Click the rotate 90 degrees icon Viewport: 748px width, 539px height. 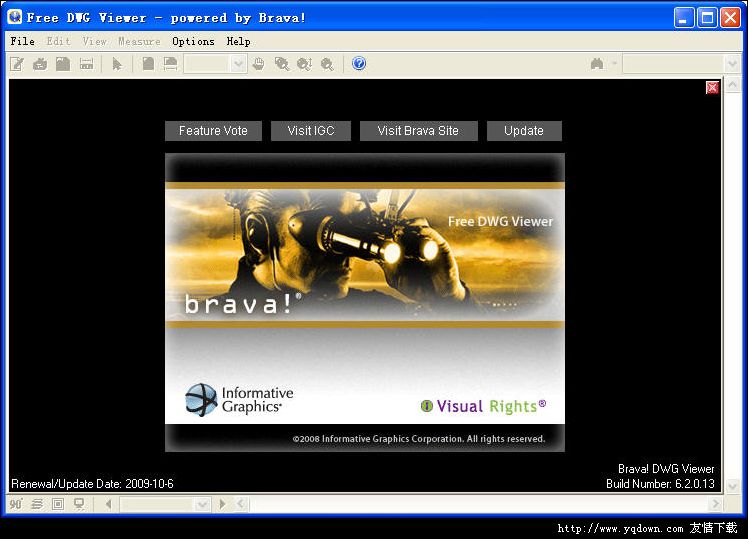tap(16, 504)
